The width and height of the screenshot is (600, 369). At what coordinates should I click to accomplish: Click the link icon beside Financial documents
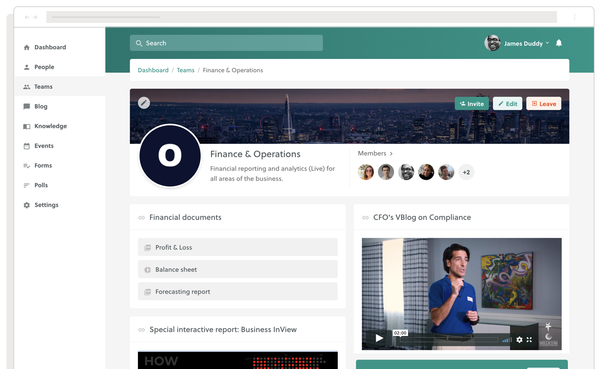point(142,217)
